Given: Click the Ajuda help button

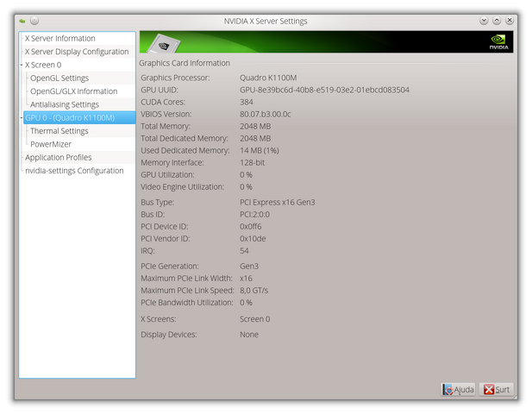Looking at the screenshot, I should [x=458, y=390].
